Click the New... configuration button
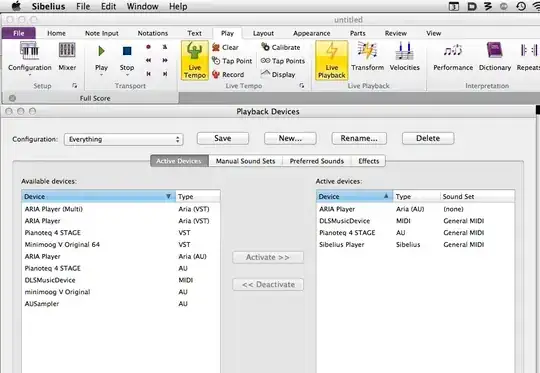The width and height of the screenshot is (540, 373). coord(290,138)
